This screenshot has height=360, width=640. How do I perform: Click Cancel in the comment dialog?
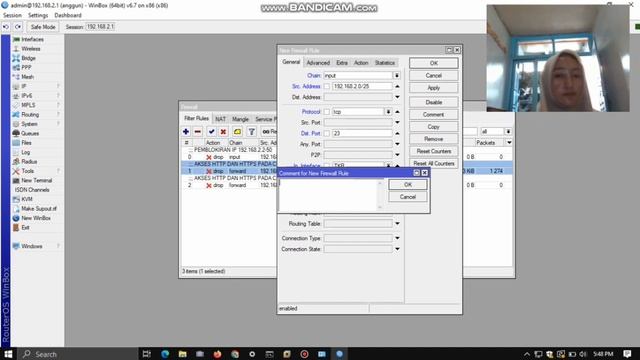(408, 197)
